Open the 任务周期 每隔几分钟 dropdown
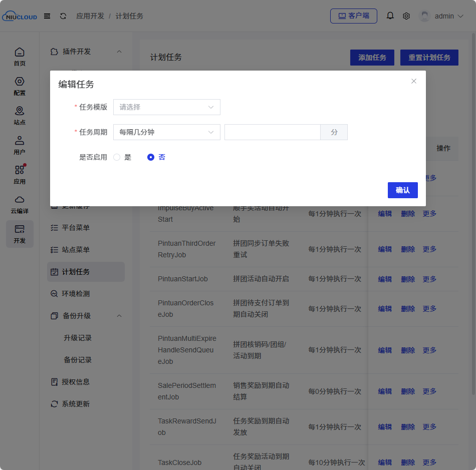This screenshot has height=470, width=476. click(x=167, y=132)
